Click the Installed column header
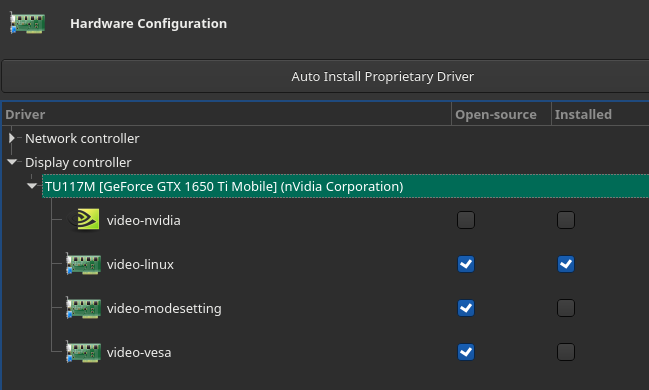 click(600, 114)
